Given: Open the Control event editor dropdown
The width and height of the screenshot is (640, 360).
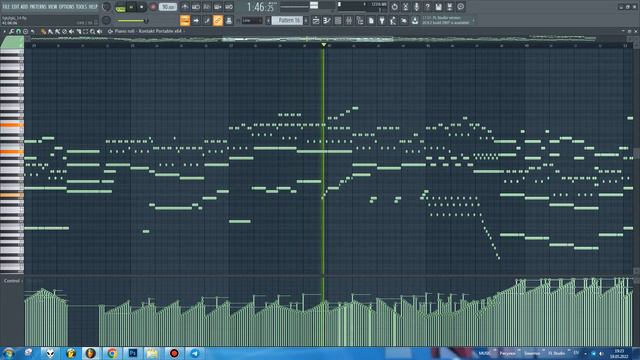Looking at the screenshot, I should coord(13,281).
